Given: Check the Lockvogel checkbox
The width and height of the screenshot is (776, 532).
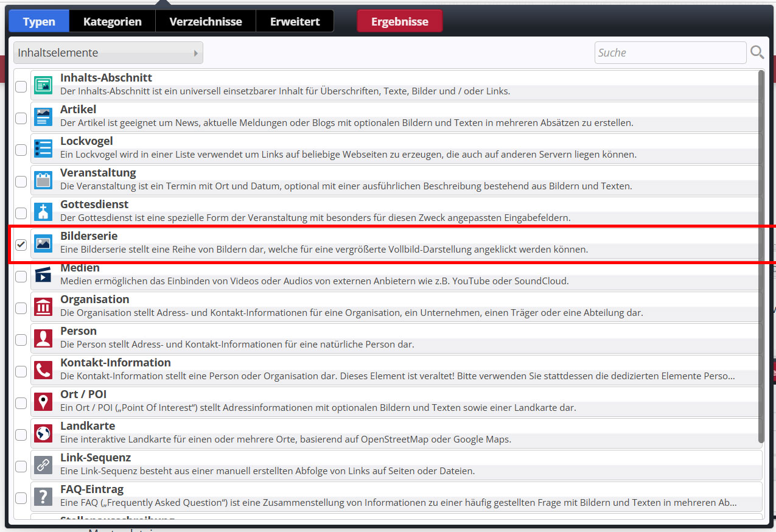Looking at the screenshot, I should [x=21, y=150].
